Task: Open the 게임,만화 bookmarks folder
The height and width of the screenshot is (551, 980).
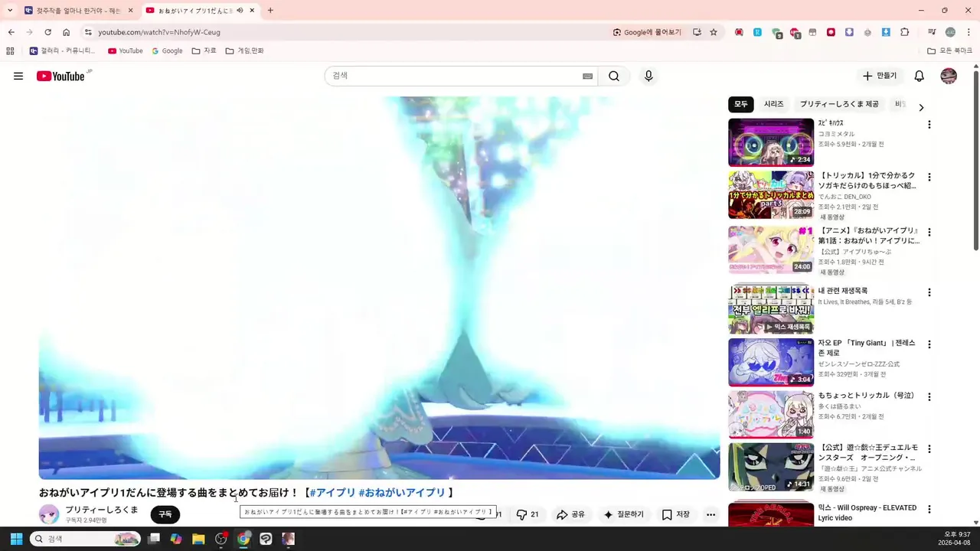Action: (x=244, y=51)
